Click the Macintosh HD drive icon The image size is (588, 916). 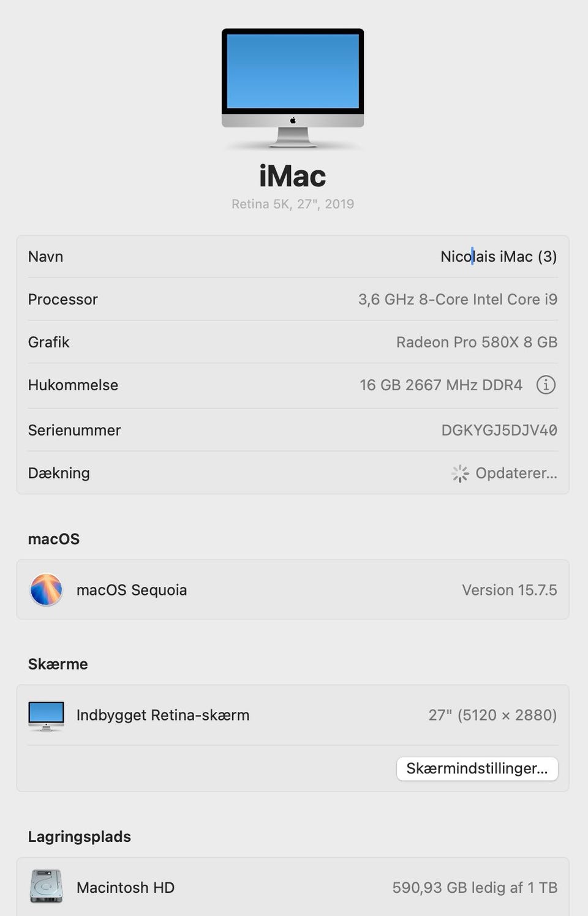point(47,887)
